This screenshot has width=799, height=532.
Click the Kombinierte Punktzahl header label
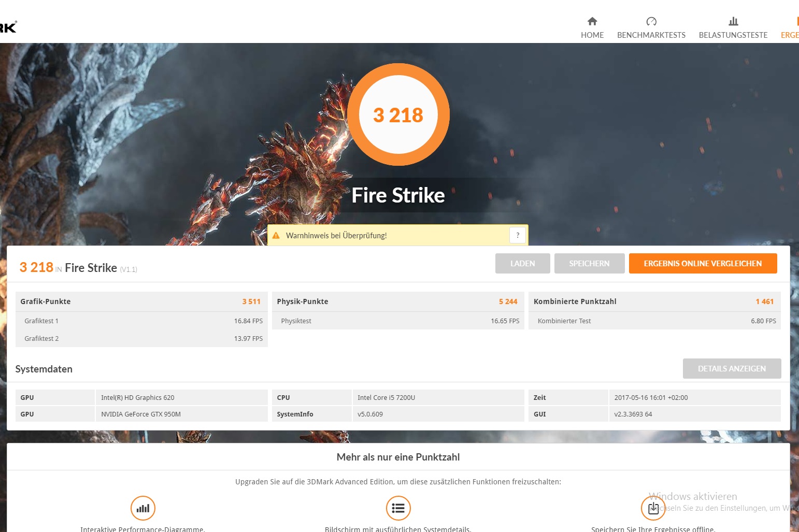(575, 301)
